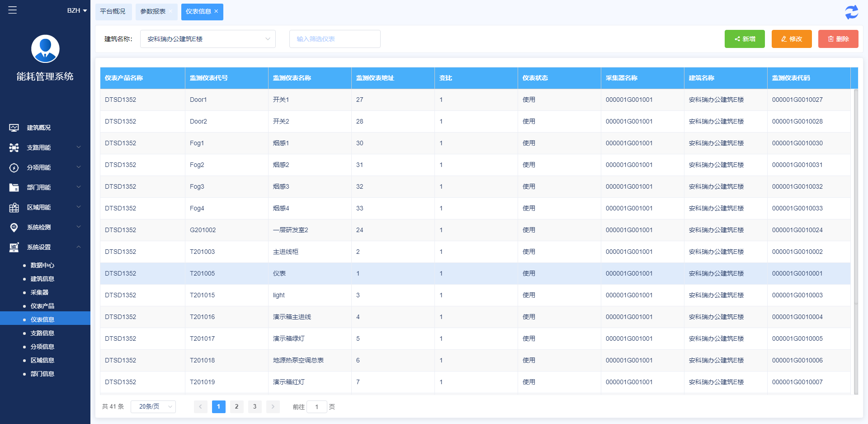Select the 仪表信息 tab
The image size is (868, 424).
198,12
